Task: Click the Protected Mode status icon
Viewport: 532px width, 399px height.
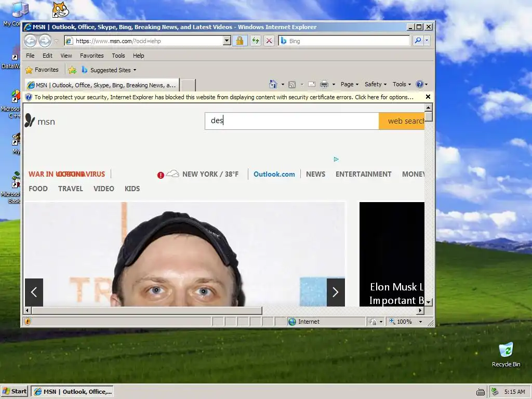Action: (373, 321)
